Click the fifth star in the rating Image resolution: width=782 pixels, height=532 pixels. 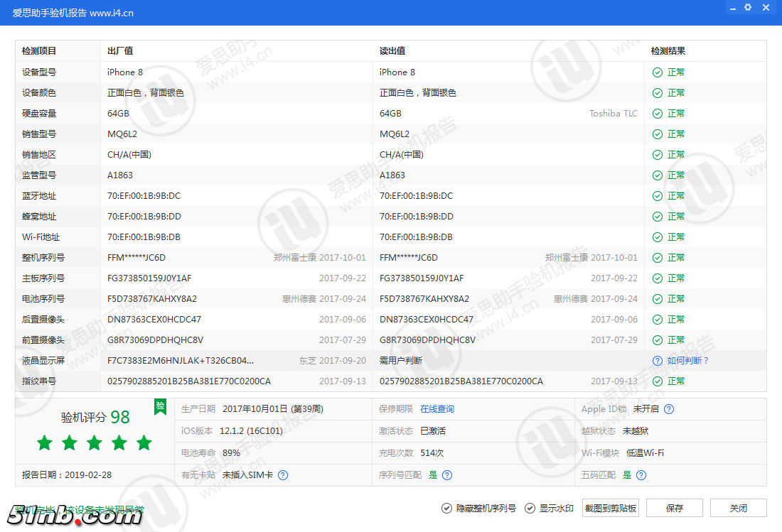[144, 443]
